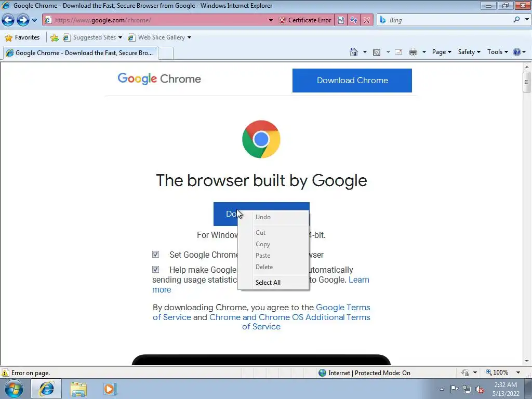Click the Certificate Error security indicator
Image resolution: width=532 pixels, height=399 pixels.
pyautogui.click(x=305, y=20)
